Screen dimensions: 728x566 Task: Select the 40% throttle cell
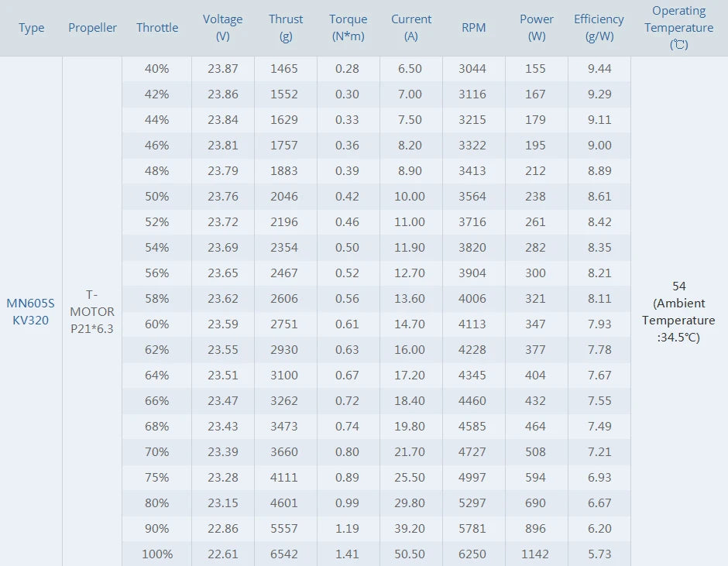157,69
